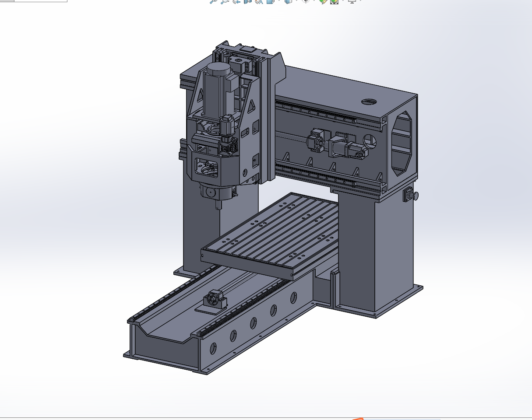
Task: Click the Zoom to Fit magnifier icon
Action: click(213, 1)
